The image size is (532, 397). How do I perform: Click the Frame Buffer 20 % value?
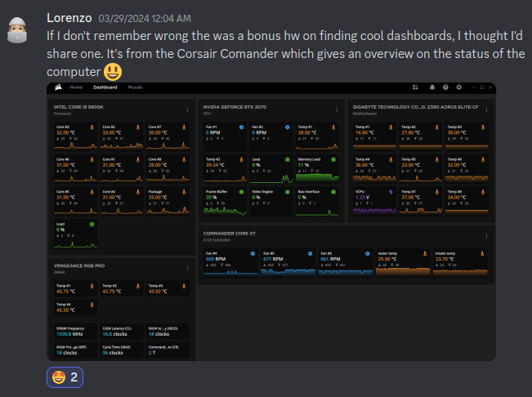211,198
